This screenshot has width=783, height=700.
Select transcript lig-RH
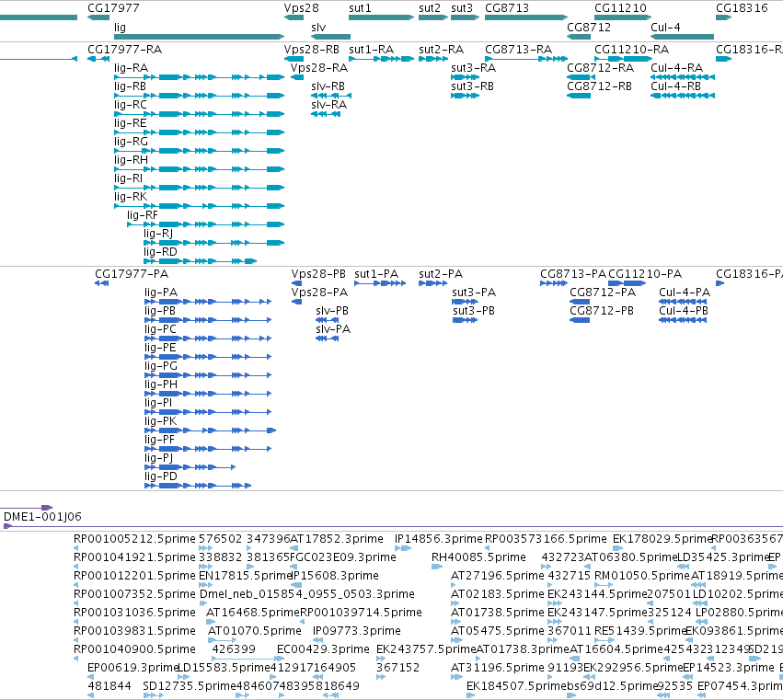(200, 169)
